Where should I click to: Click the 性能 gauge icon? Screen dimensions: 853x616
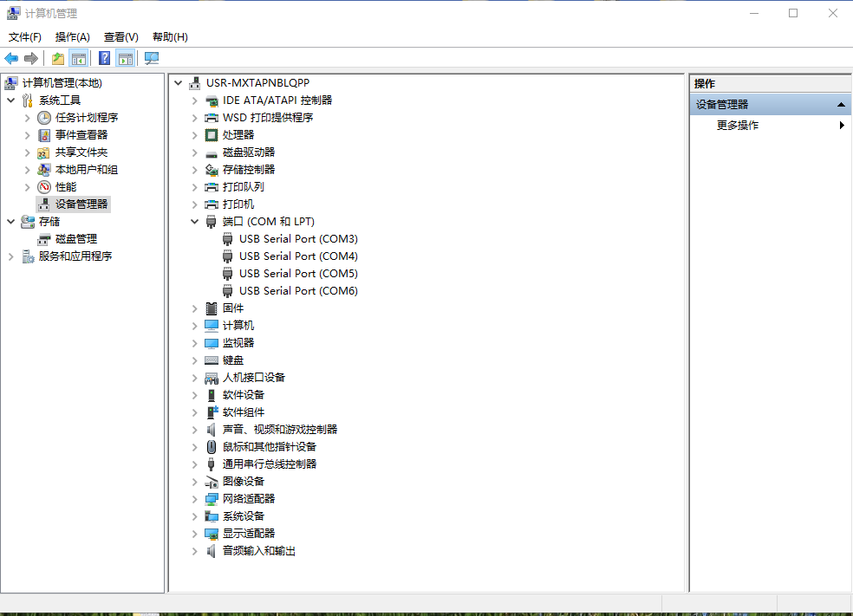click(44, 187)
